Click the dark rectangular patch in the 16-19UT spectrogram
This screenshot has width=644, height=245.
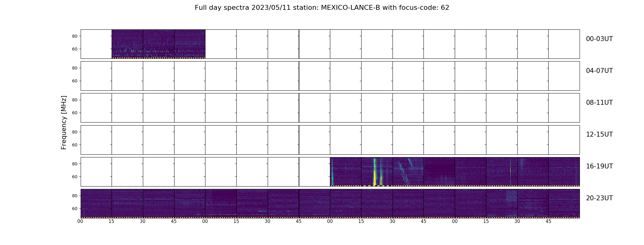pos(440,170)
